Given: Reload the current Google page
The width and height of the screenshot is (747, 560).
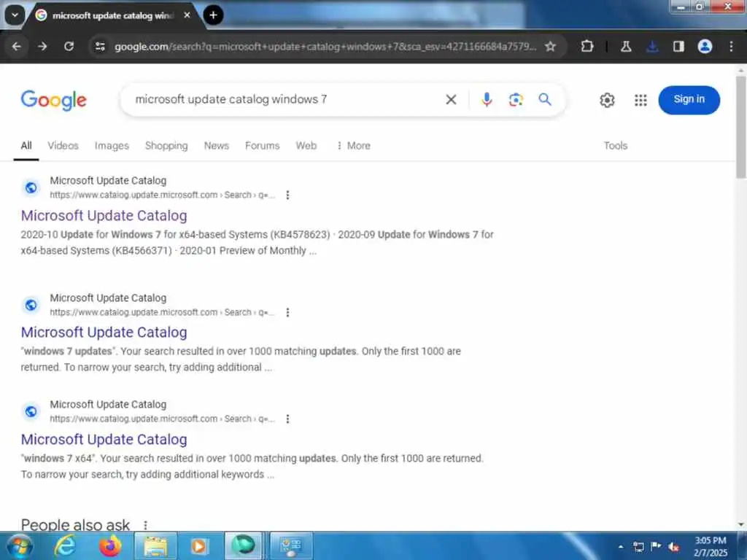Looking at the screenshot, I should [69, 46].
